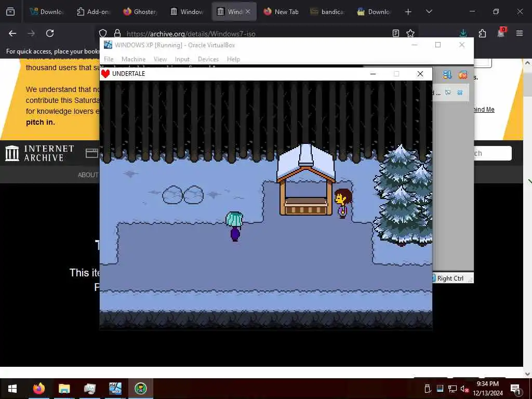532x399 pixels.
Task: Open VirtualBox Help menu
Action: point(233,59)
